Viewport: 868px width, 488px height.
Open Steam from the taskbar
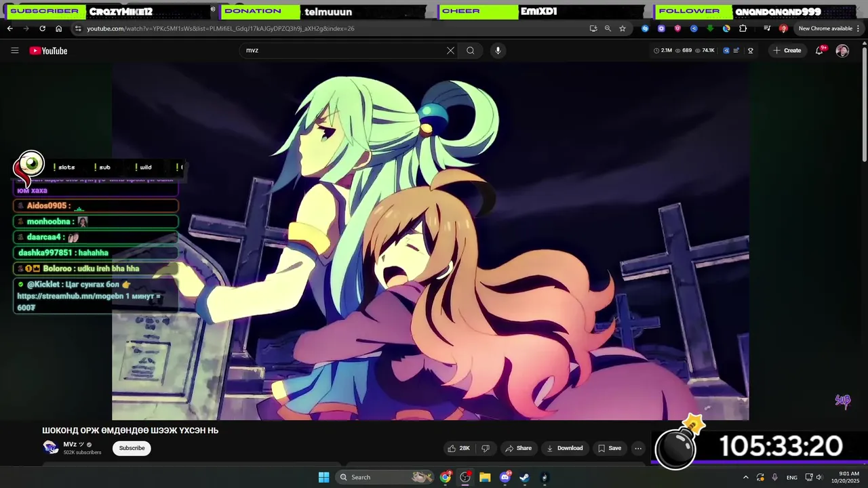[524, 477]
